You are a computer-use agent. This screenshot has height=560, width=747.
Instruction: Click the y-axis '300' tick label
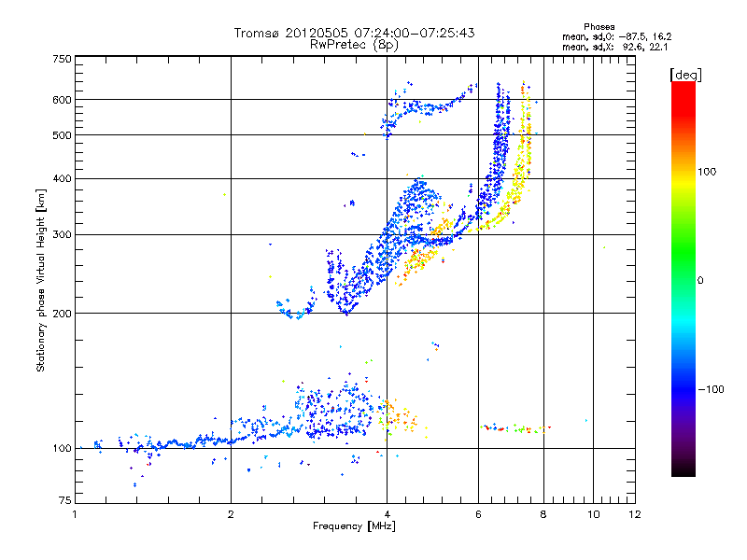[63, 235]
